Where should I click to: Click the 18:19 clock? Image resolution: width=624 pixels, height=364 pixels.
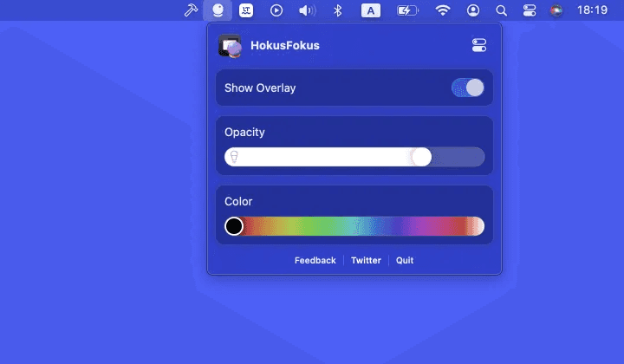(x=592, y=10)
